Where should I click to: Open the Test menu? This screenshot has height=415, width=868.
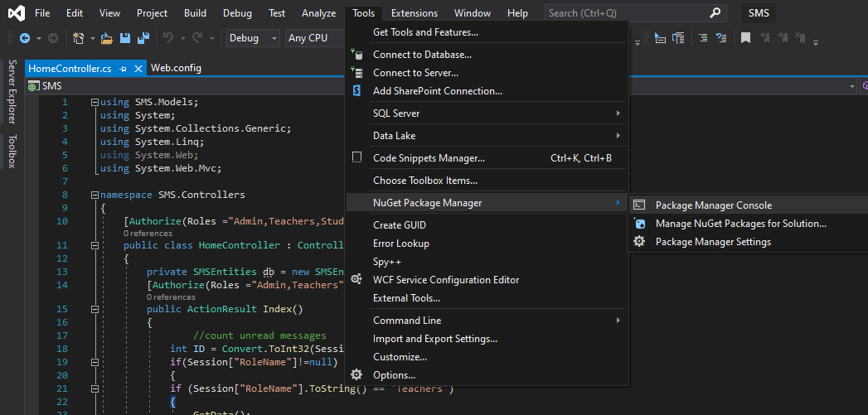(277, 13)
